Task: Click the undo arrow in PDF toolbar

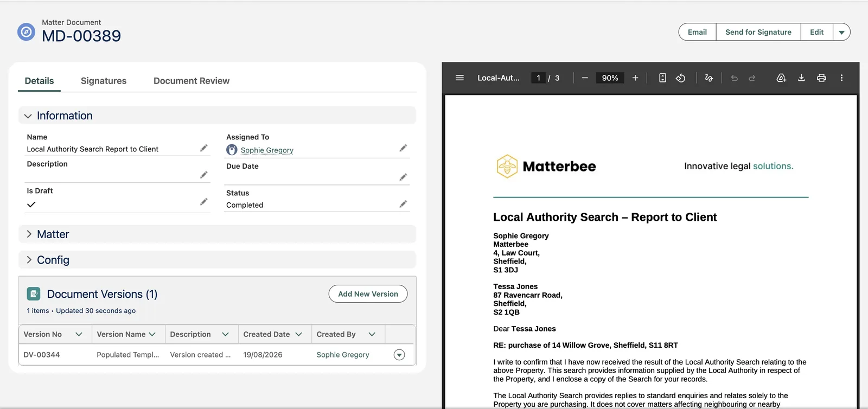Action: click(734, 78)
